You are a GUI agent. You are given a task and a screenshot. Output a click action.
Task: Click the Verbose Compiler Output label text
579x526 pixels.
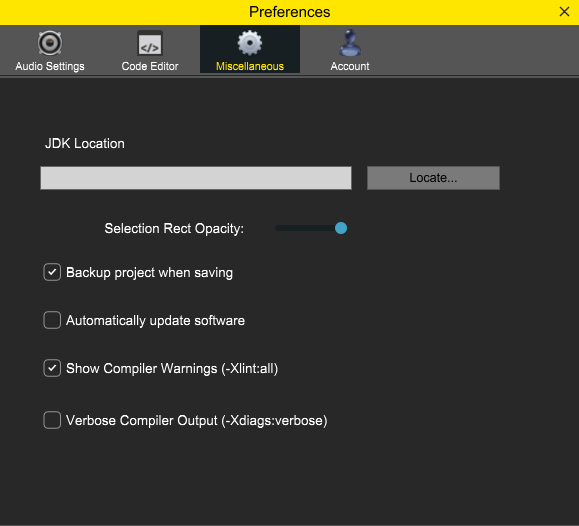[x=196, y=420]
